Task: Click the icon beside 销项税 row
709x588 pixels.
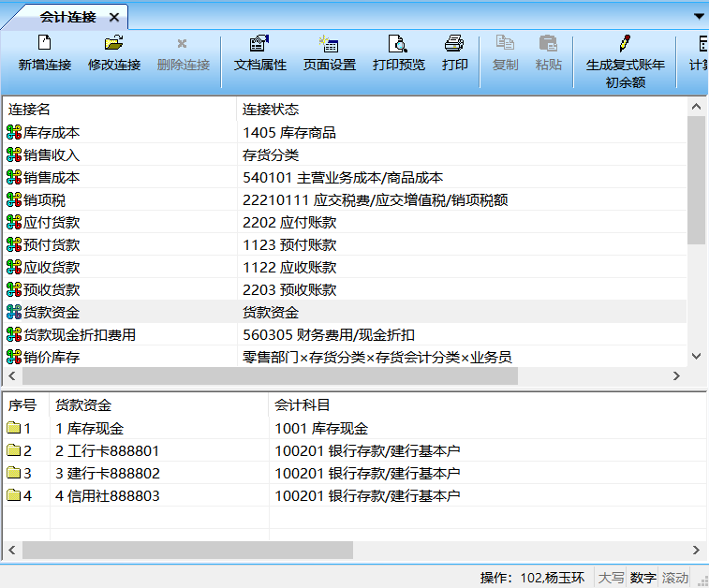Action: (14, 199)
